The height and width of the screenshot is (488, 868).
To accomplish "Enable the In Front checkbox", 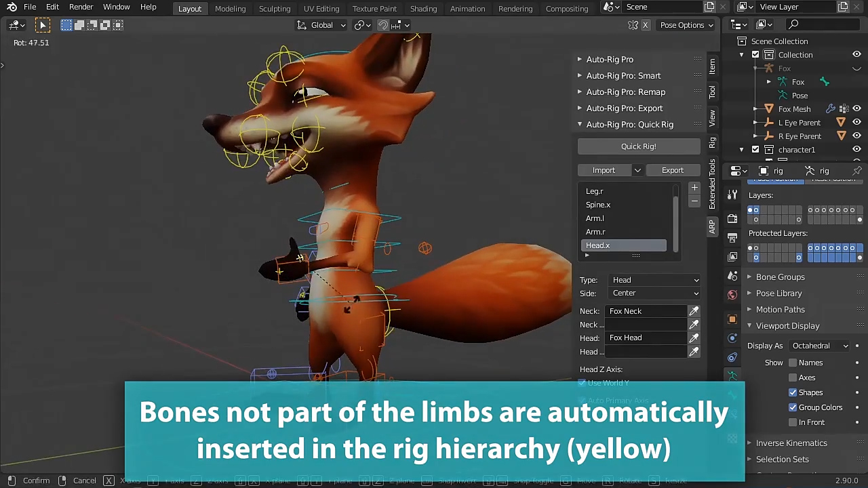I will coord(793,422).
